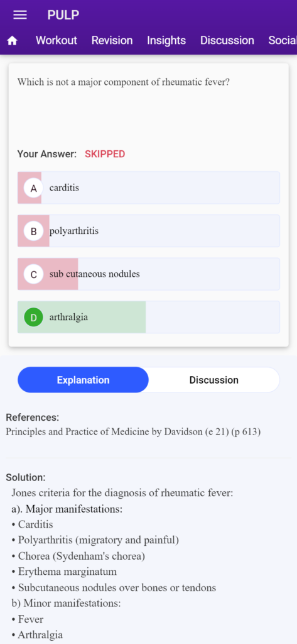This screenshot has height=644, width=297.
Task: Open the Discussion tab in top navigation
Action: point(227,40)
